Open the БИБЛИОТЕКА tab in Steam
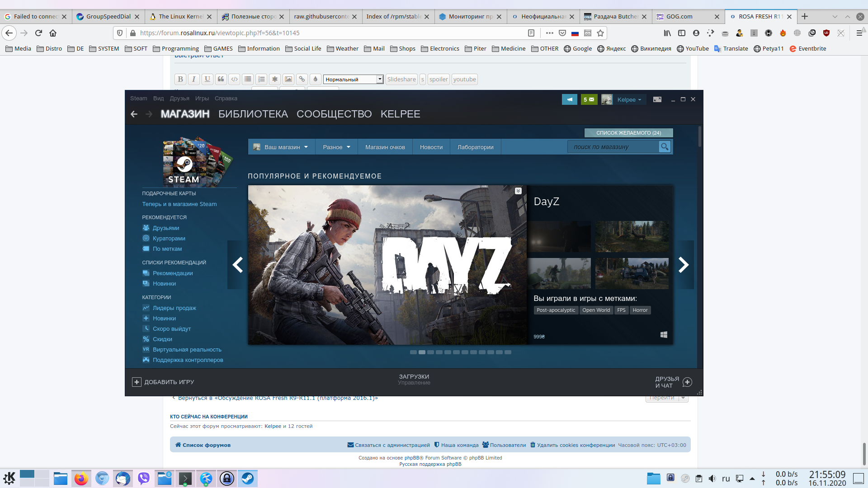The image size is (868, 488). coord(253,114)
